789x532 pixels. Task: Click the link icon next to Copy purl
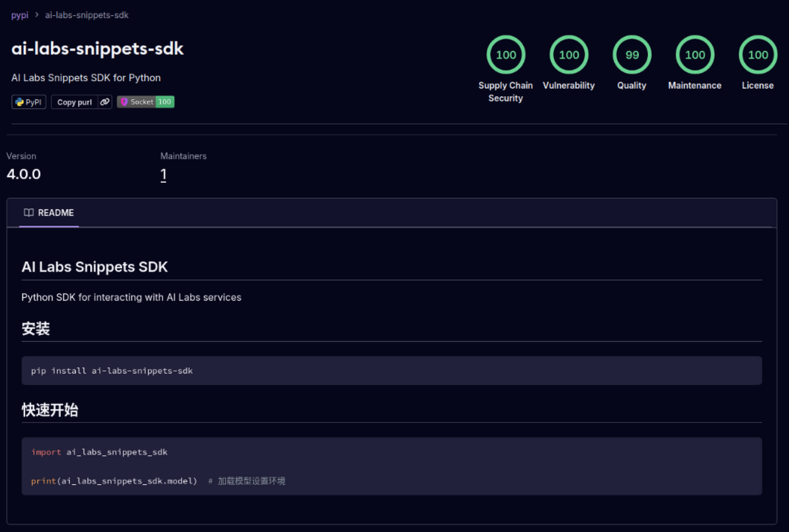[x=104, y=102]
